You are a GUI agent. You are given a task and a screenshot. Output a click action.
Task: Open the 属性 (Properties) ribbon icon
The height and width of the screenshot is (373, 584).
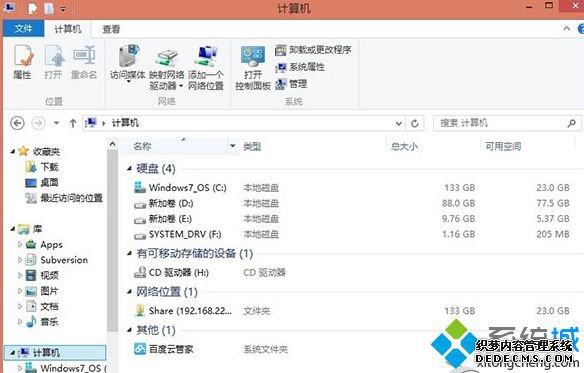(23, 61)
